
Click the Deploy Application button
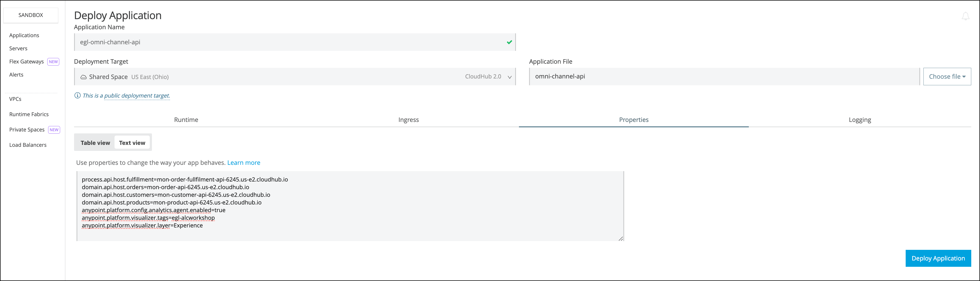pos(938,258)
